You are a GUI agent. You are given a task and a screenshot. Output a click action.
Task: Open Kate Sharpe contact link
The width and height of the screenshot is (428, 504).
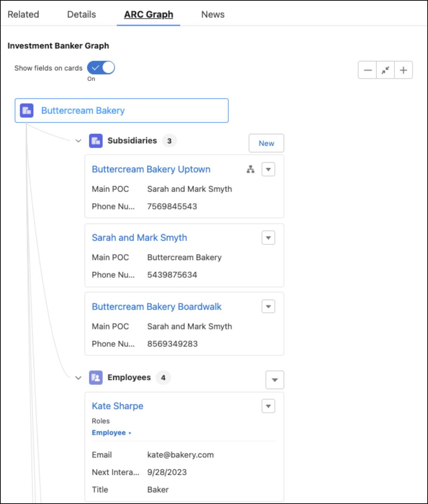pyautogui.click(x=117, y=406)
